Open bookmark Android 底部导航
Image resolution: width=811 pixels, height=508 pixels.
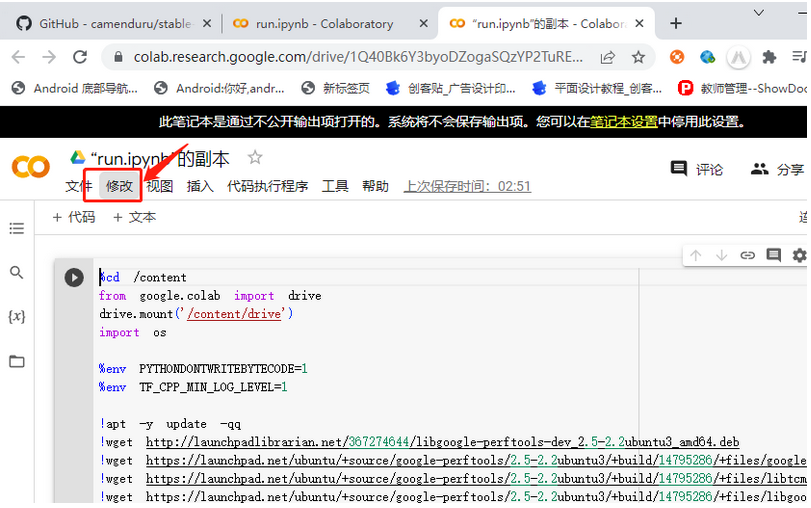[74, 88]
